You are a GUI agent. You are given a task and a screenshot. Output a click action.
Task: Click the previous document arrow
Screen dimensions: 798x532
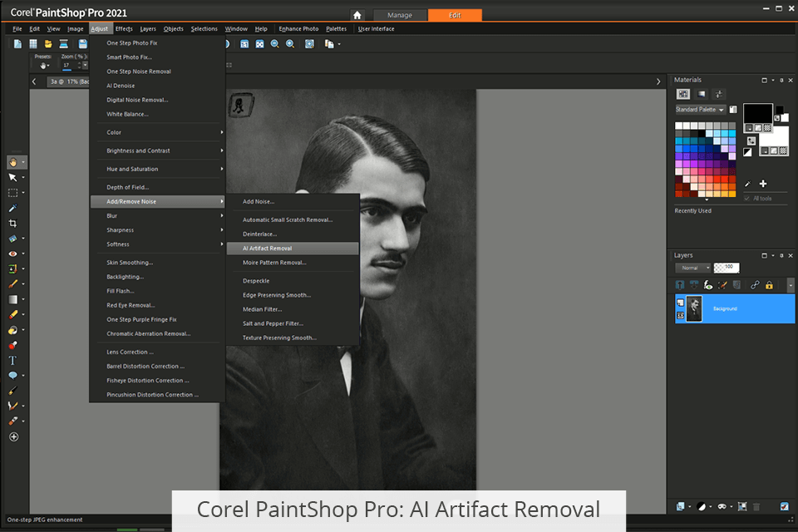coord(34,81)
